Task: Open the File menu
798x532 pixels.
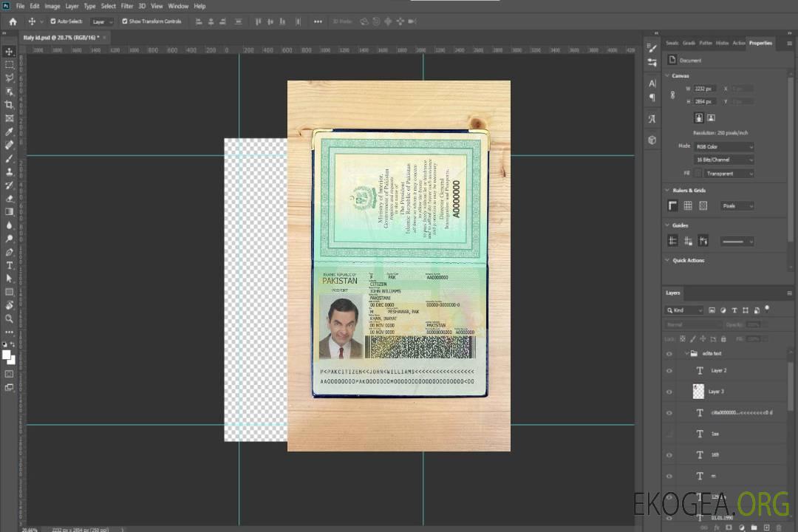Action: coord(21,6)
